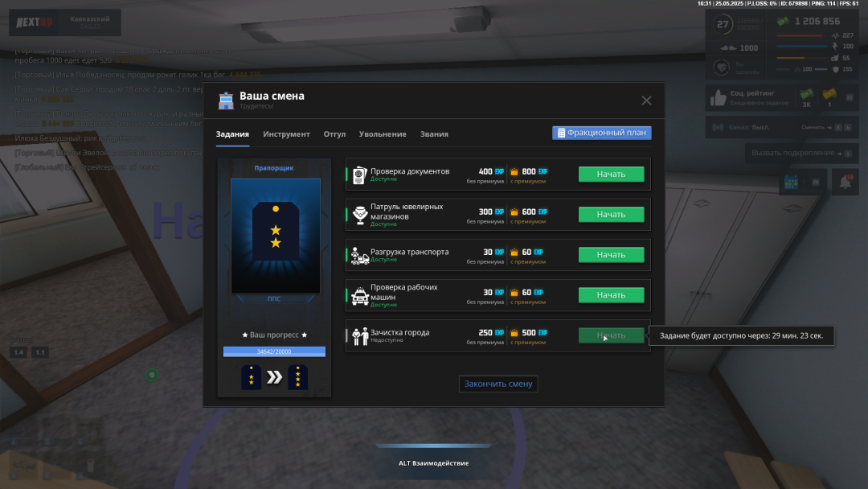This screenshot has height=489, width=868.
Task: Select the Звания tab
Action: pyautogui.click(x=434, y=134)
